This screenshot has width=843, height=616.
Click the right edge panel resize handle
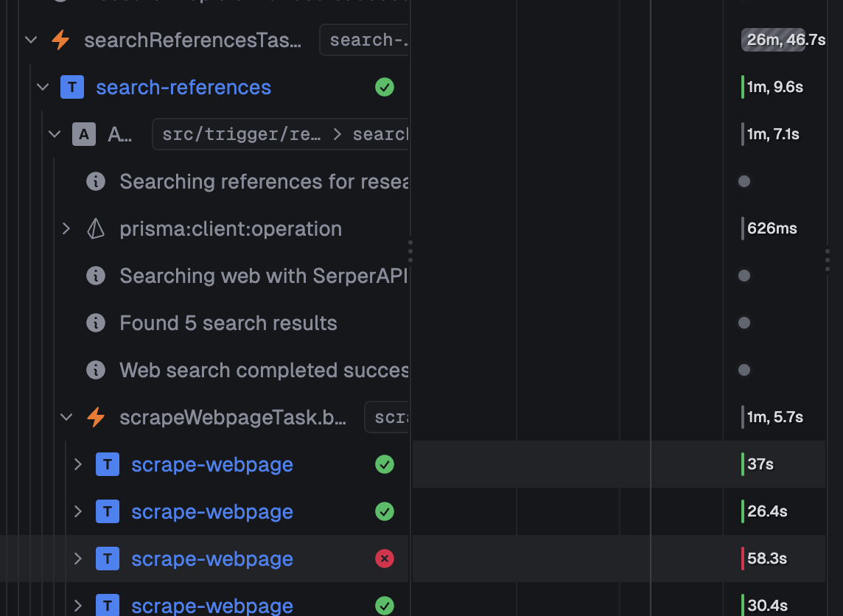click(x=828, y=260)
